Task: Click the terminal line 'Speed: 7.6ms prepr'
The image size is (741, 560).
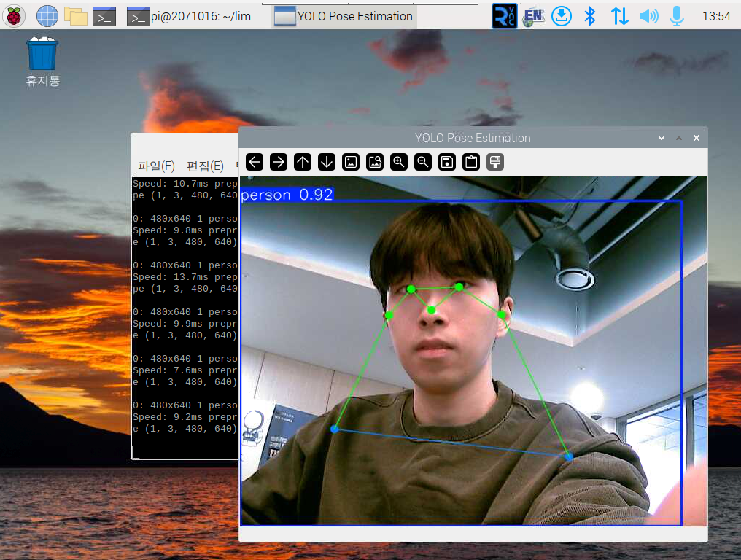Action: [185, 370]
